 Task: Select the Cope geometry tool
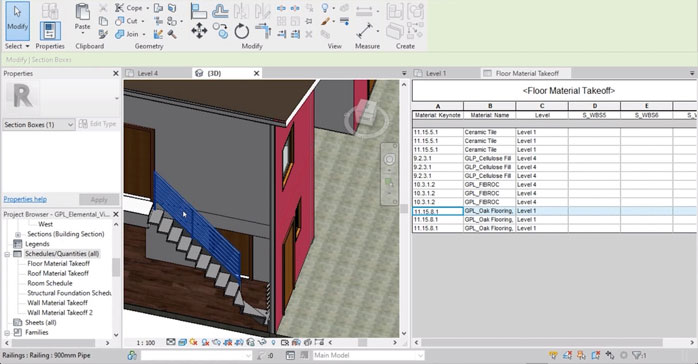132,8
